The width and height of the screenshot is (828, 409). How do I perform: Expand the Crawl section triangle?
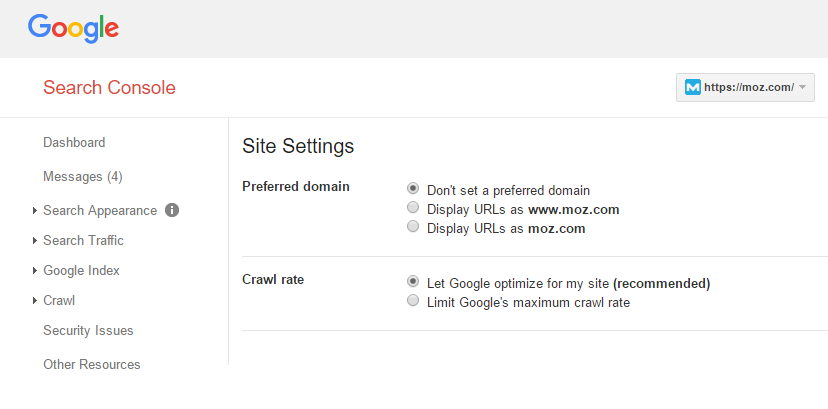pos(35,301)
